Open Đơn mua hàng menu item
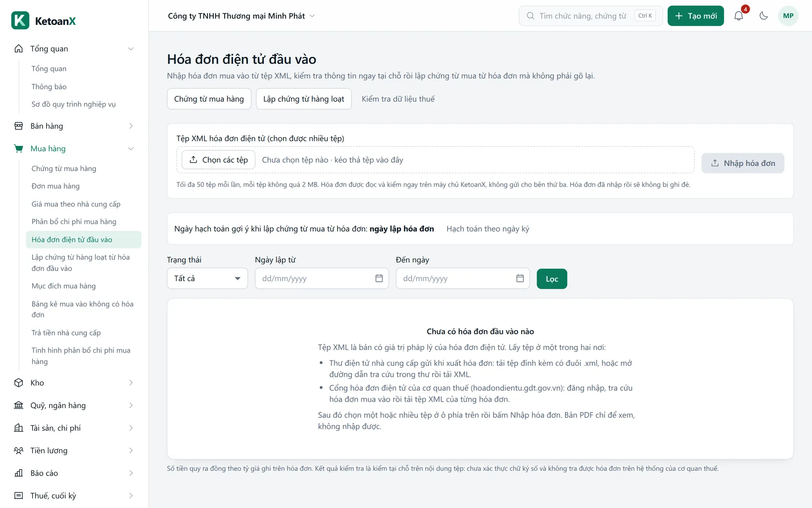 [x=83, y=186]
